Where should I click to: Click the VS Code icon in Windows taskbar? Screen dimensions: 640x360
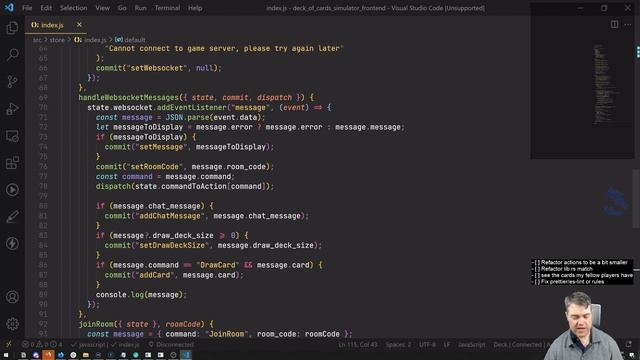[186, 355]
